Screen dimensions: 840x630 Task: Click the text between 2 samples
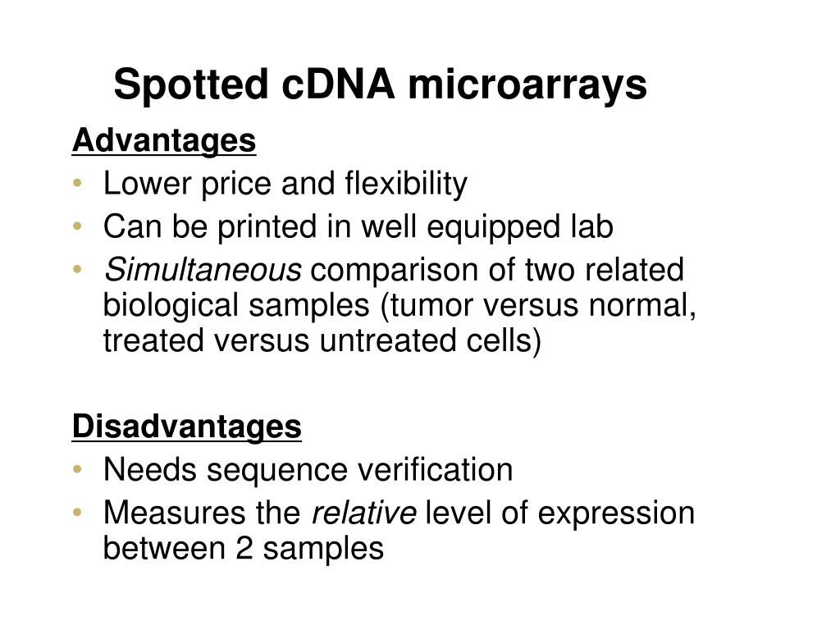[243, 549]
